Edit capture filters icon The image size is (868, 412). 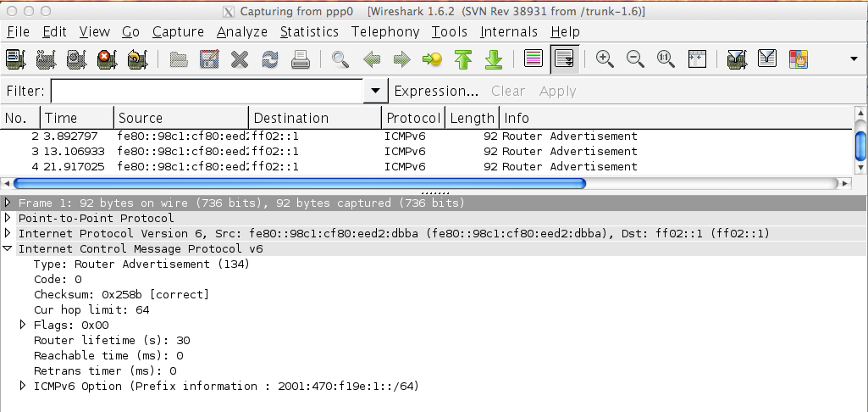pos(737,58)
